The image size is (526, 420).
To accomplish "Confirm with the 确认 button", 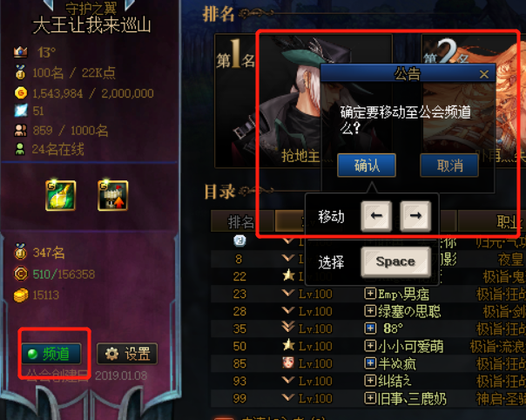I will (x=367, y=166).
